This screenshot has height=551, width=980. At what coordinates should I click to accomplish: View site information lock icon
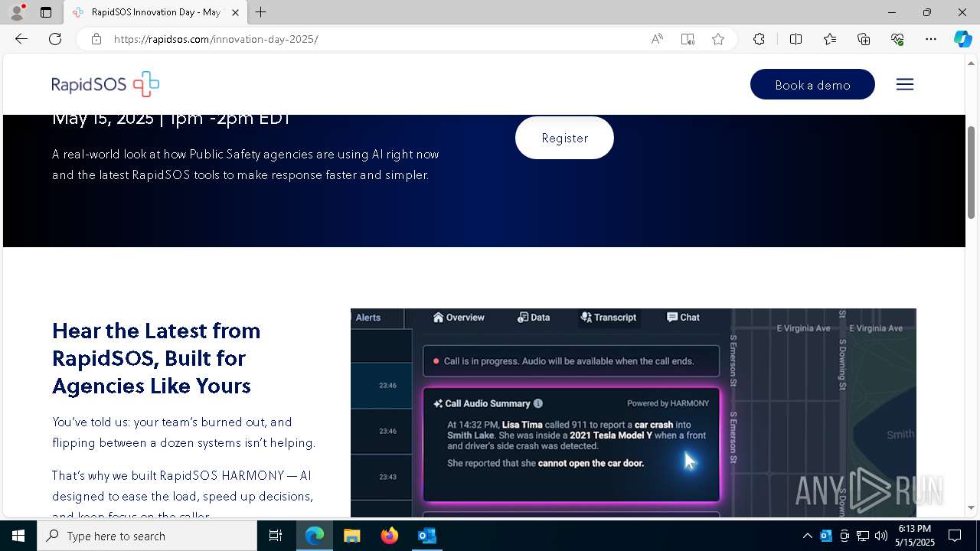96,39
